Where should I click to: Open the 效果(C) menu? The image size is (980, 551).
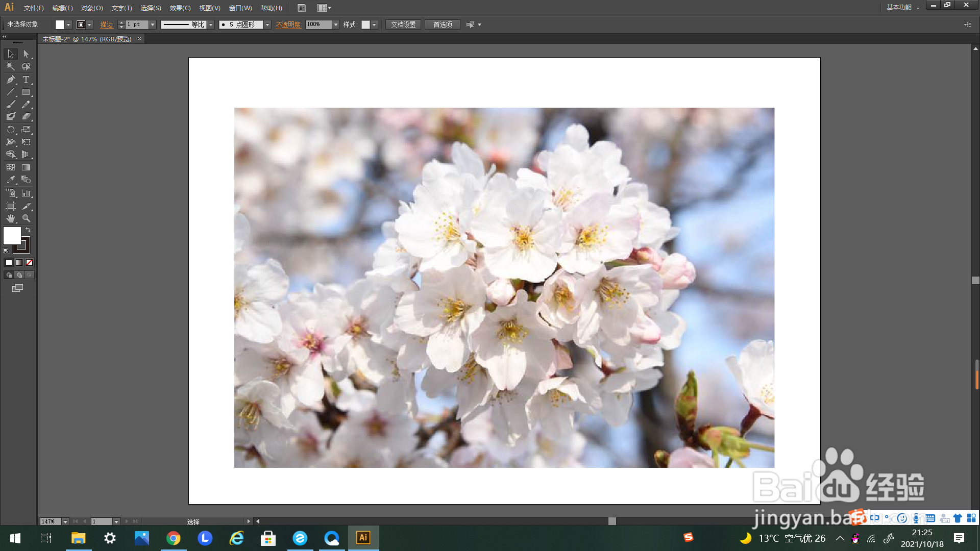(180, 8)
